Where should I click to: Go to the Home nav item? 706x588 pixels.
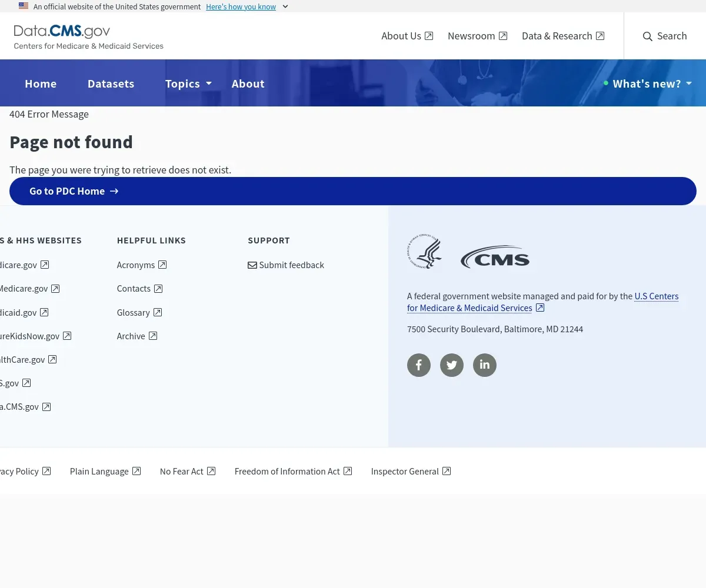pyautogui.click(x=41, y=83)
